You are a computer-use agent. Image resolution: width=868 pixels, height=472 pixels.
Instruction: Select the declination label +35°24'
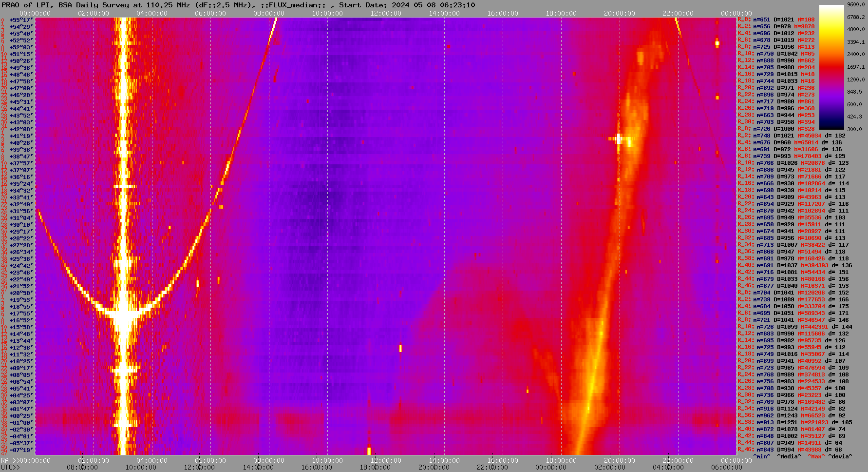point(20,184)
